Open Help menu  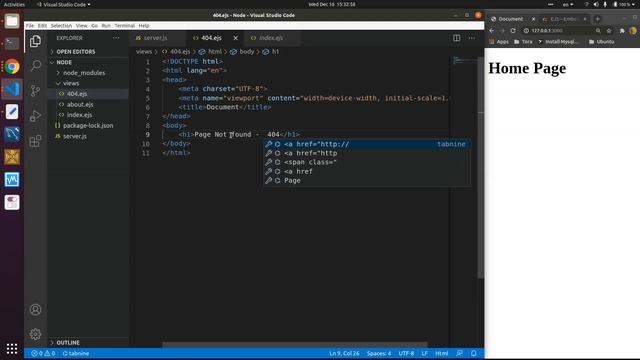(x=144, y=26)
